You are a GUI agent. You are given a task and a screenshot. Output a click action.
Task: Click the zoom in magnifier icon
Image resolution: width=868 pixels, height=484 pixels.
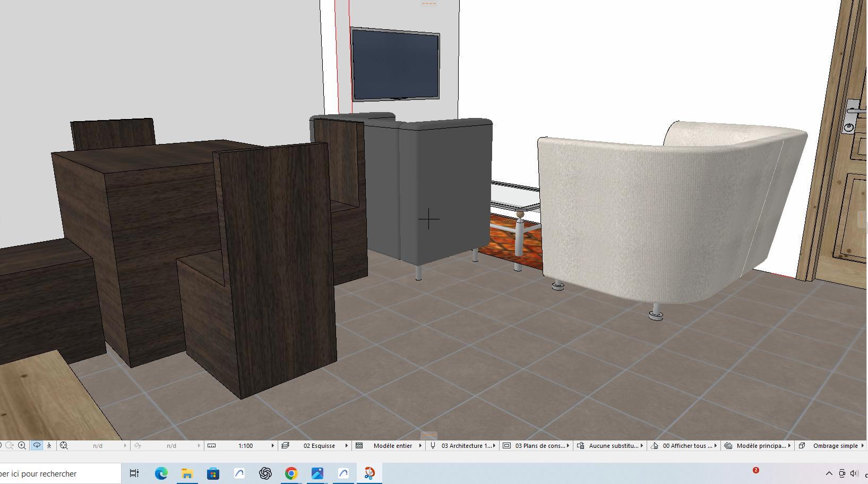click(x=22, y=446)
